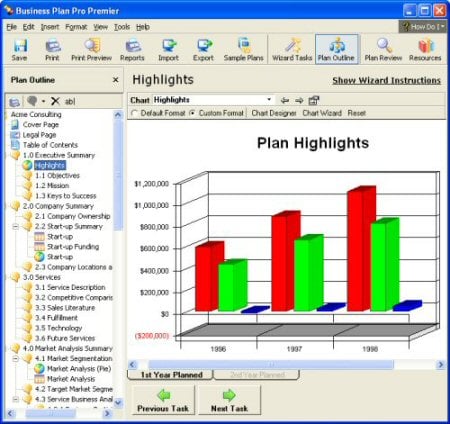The image size is (450, 424).
Task: Collapse the 4.1 Market Segmentation node
Action: [x=15, y=359]
